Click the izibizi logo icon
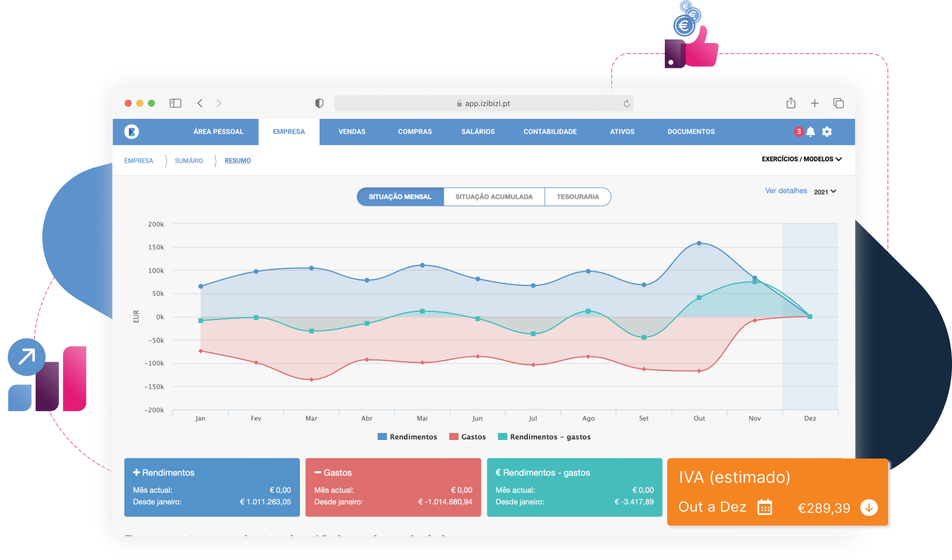Screen dimensions: 952x560 [132, 132]
